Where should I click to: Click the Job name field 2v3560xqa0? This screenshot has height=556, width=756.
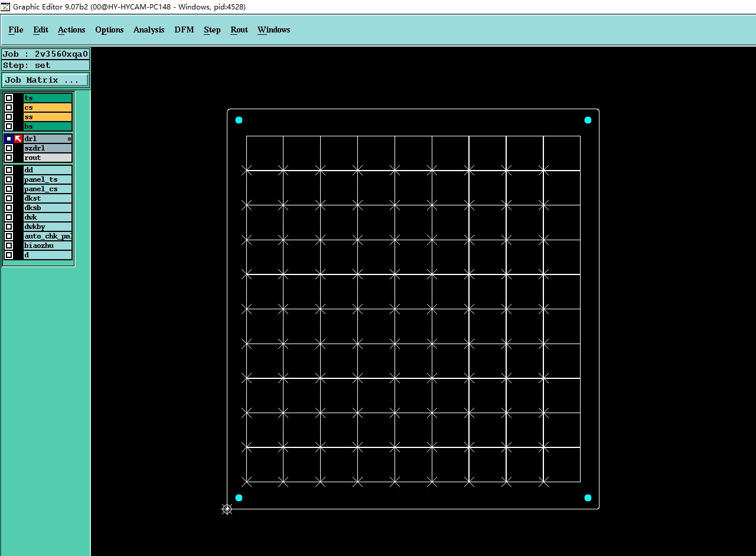pyautogui.click(x=45, y=54)
